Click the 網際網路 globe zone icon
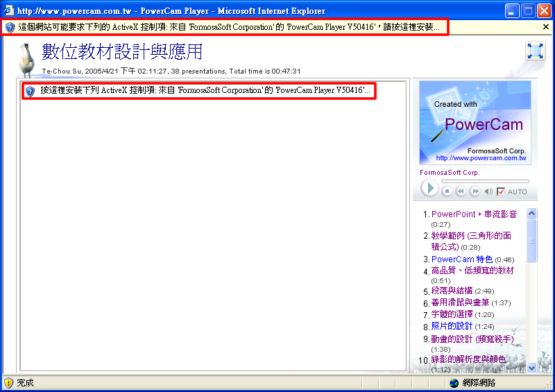Viewport: 555px width, 392px height. point(454,383)
